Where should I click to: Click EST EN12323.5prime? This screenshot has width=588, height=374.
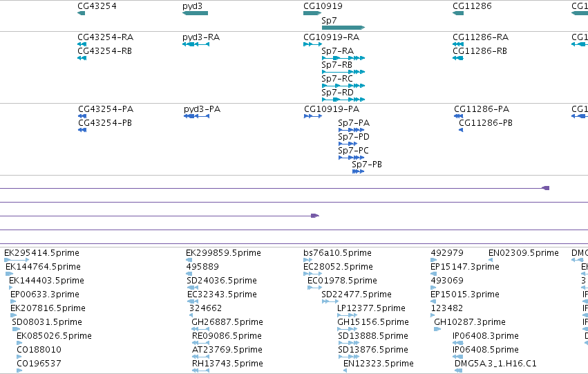[345, 371]
